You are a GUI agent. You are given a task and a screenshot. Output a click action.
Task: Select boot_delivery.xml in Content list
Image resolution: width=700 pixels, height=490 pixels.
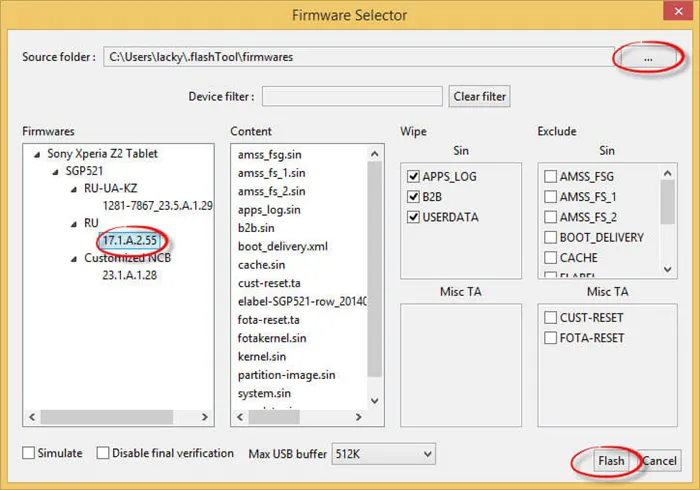tap(283, 246)
